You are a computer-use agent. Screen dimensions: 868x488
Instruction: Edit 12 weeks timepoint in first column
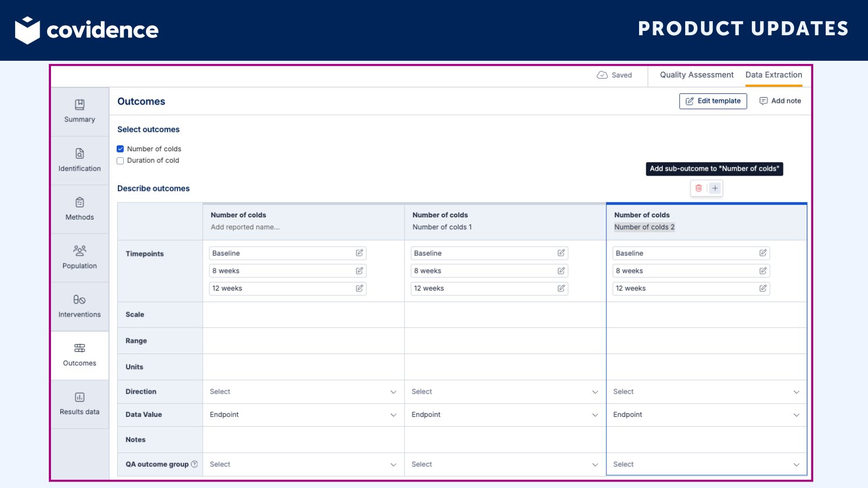point(359,288)
